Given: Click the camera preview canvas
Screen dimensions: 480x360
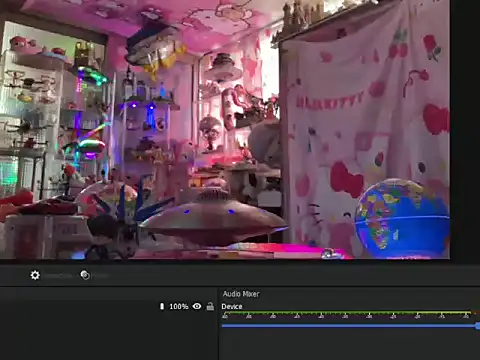Looking at the screenshot, I should point(225,129).
